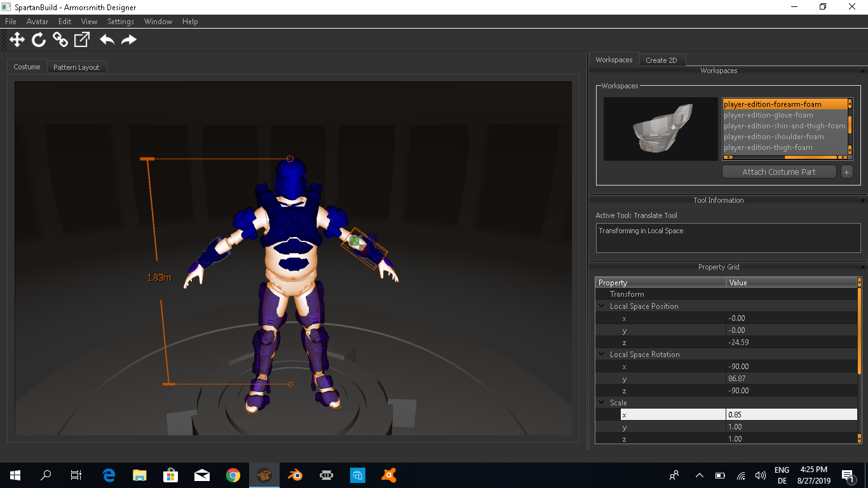Open the Mail app from the taskbar
Viewport: 868px width, 488px height.
(202, 475)
